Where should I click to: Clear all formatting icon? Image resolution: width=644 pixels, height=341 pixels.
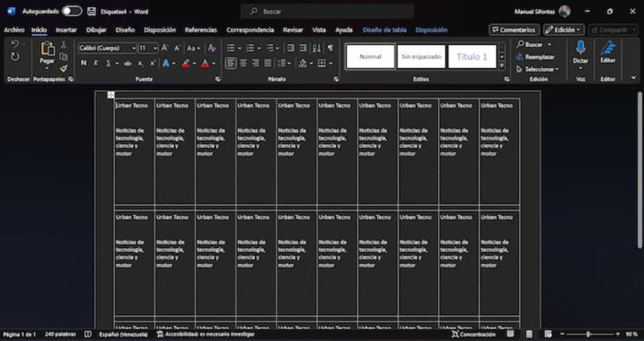tap(212, 48)
